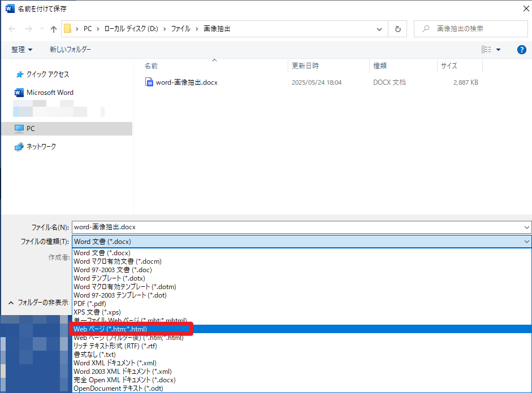
Task: Click the folder icon in address bar
Action: click(67, 28)
